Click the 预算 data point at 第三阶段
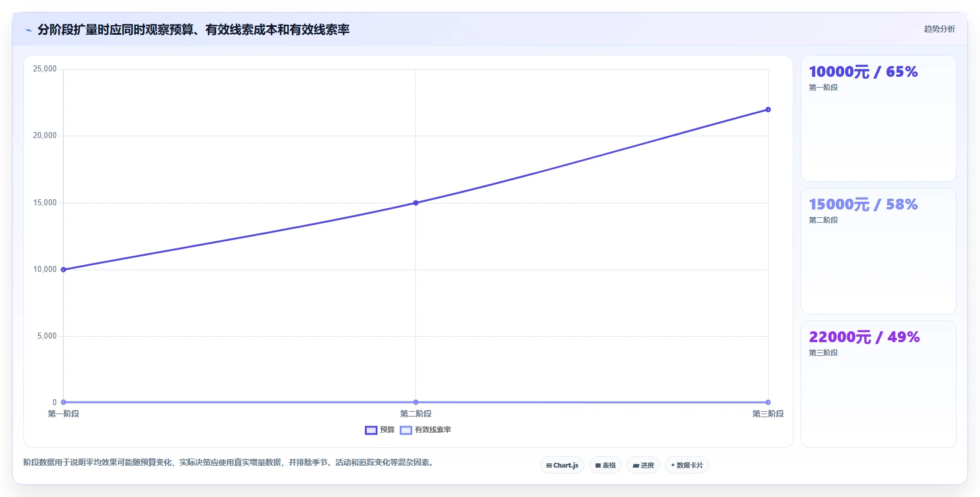 coord(768,109)
